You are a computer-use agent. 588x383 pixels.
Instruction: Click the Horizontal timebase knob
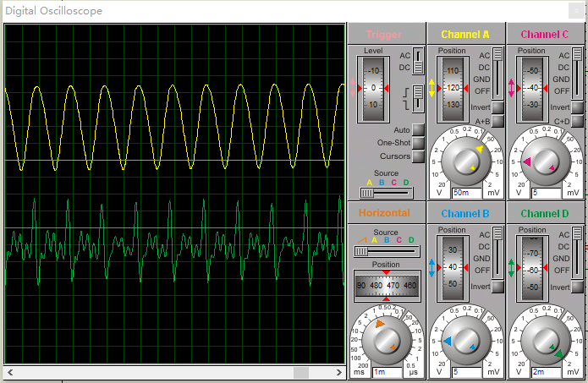(387, 341)
